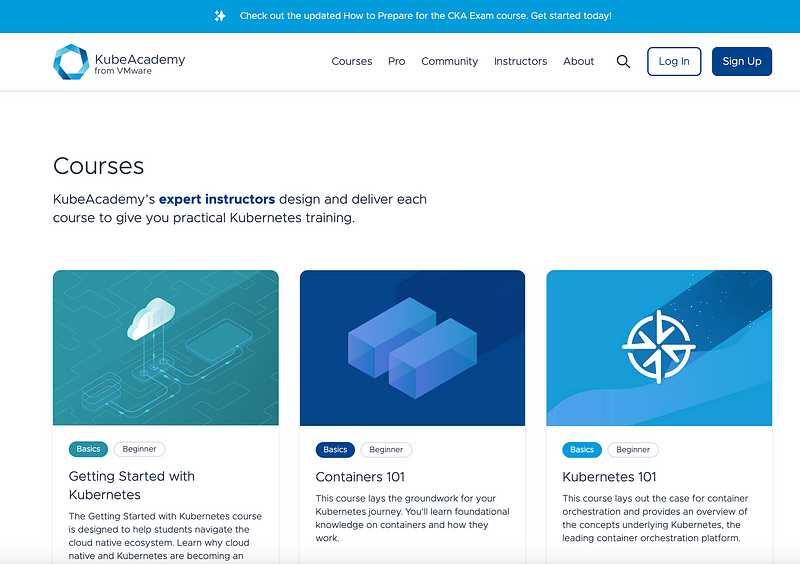Select Basics tag on Kubernetes 101 card
Image resolution: width=800 pixels, height=564 pixels.
click(x=582, y=450)
